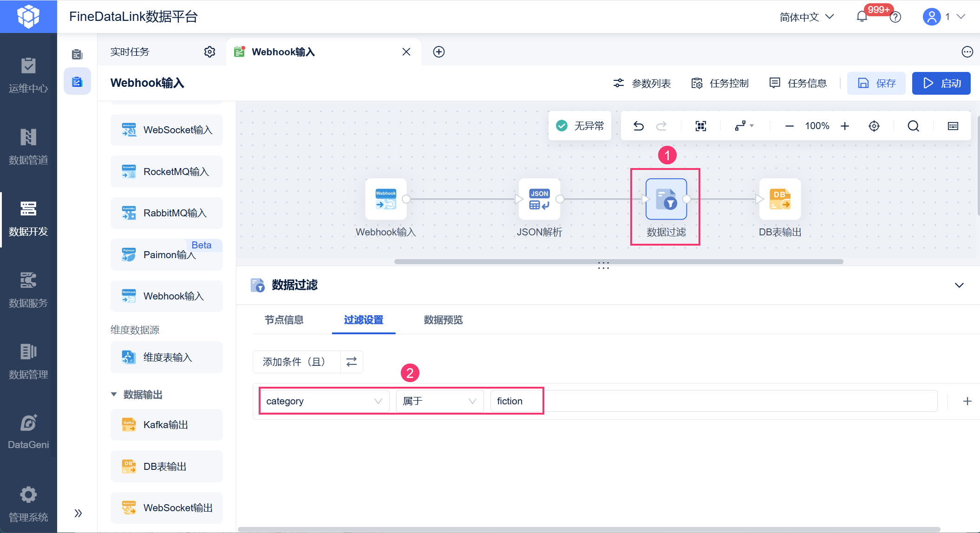Expand the left sidebar with double chevron

pyautogui.click(x=78, y=513)
